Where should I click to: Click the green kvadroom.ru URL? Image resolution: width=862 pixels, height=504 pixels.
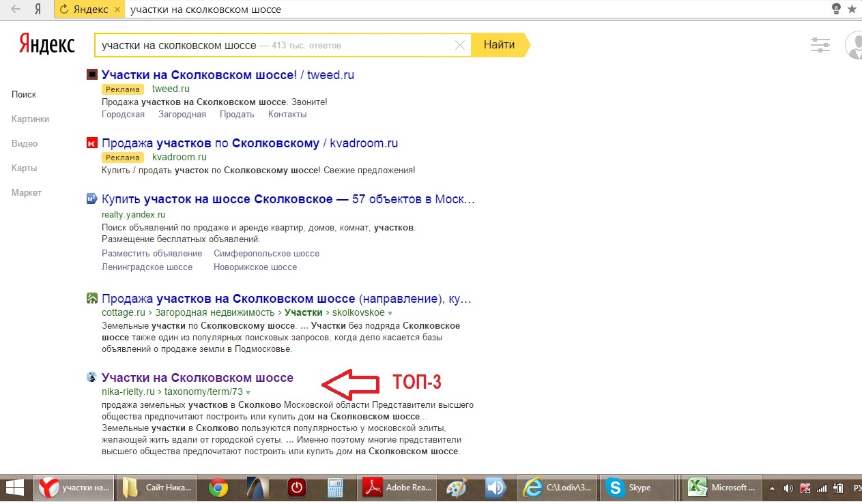179,158
